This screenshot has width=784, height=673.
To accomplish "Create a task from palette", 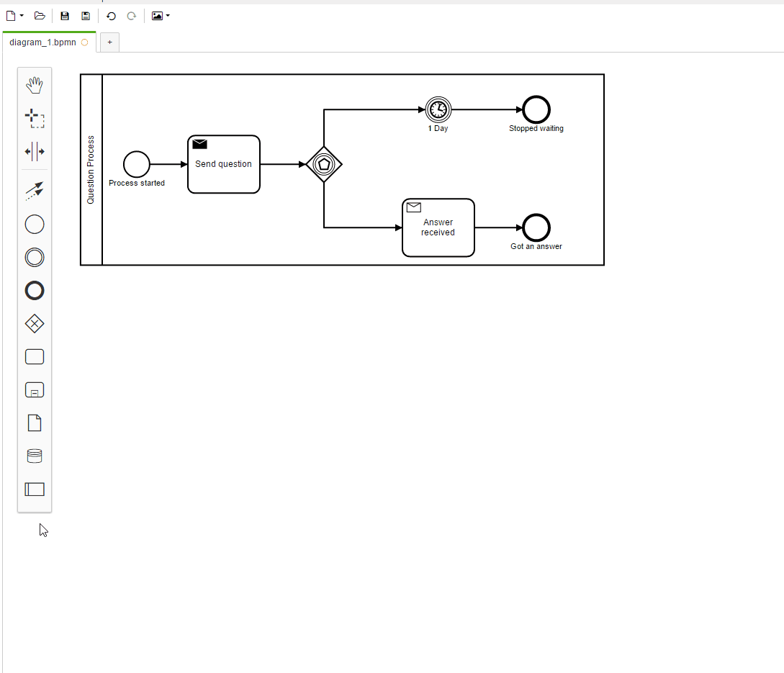I will click(35, 357).
